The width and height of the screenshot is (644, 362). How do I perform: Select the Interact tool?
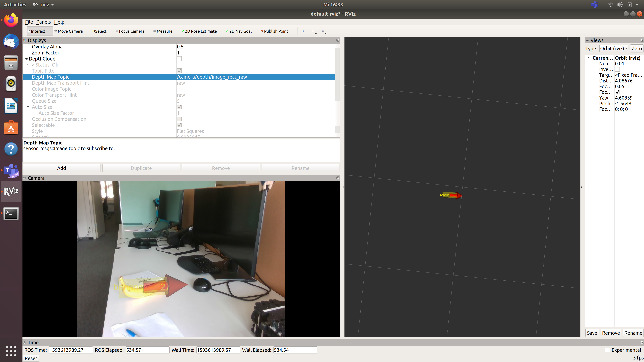click(x=38, y=31)
